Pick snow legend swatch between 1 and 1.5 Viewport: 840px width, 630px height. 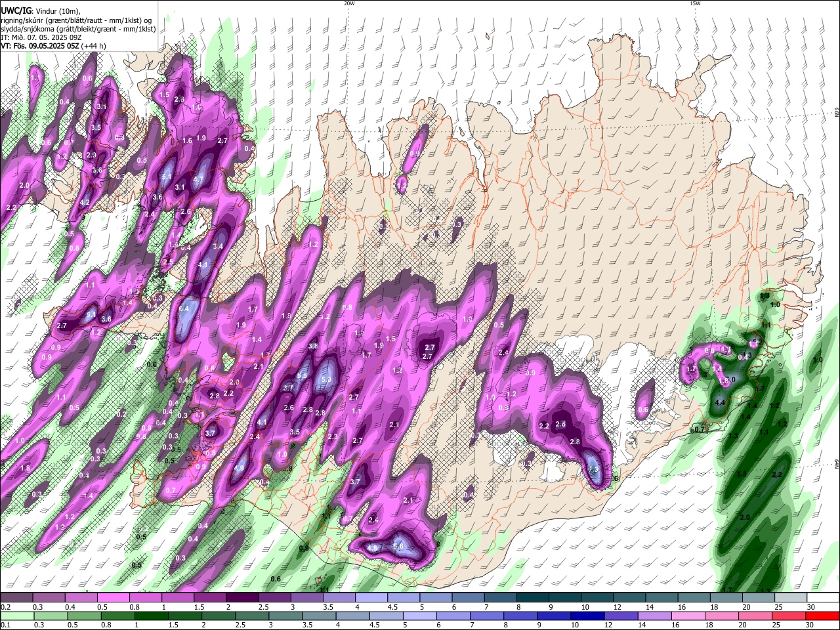(177, 598)
